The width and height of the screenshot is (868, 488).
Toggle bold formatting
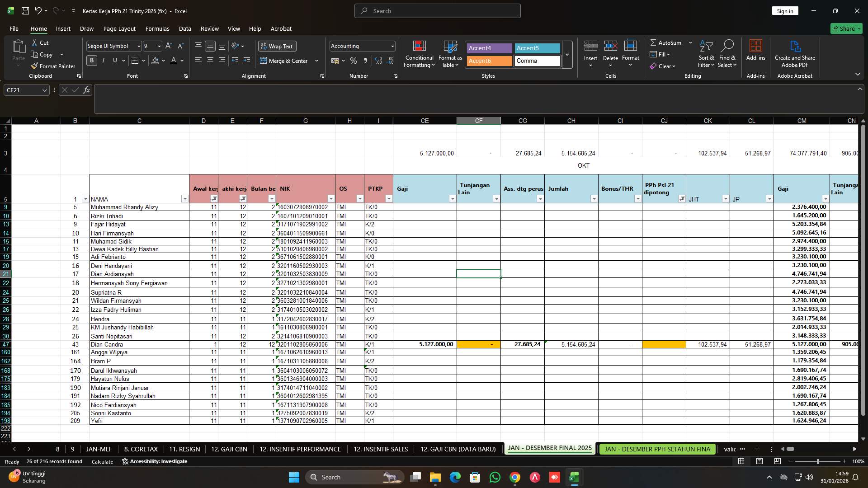(x=91, y=60)
